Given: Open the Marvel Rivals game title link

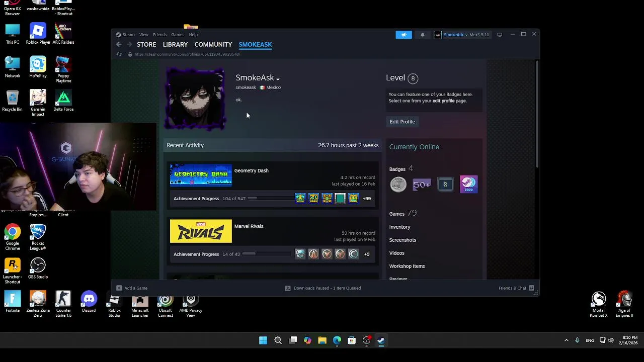Looking at the screenshot, I should [249, 226].
